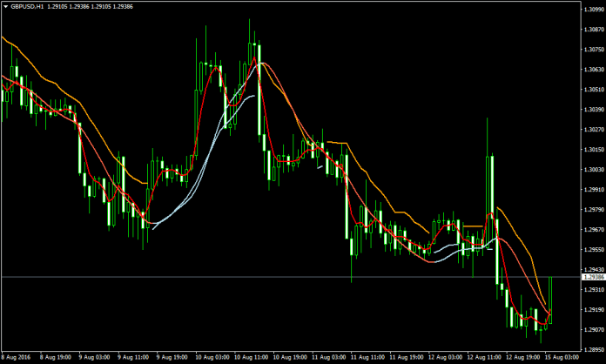Click the 11 Aug 11:00 time label
Screen dimensions: 606x364
point(368,357)
